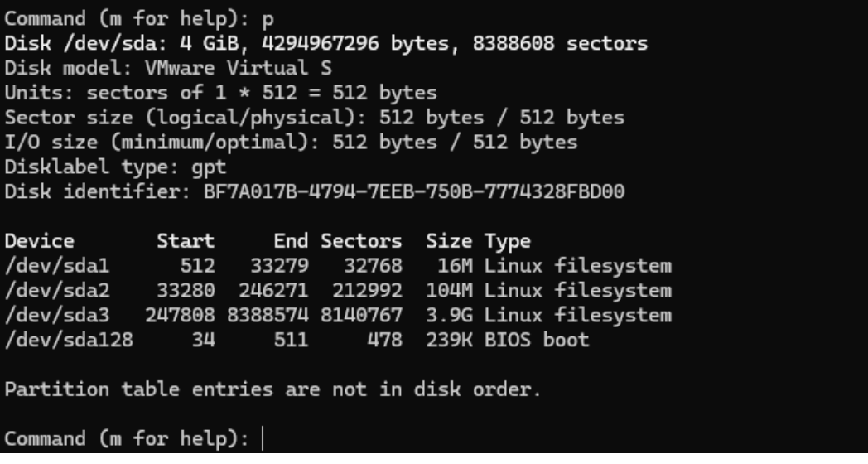Select the /dev/sda2 device name

[57, 291]
